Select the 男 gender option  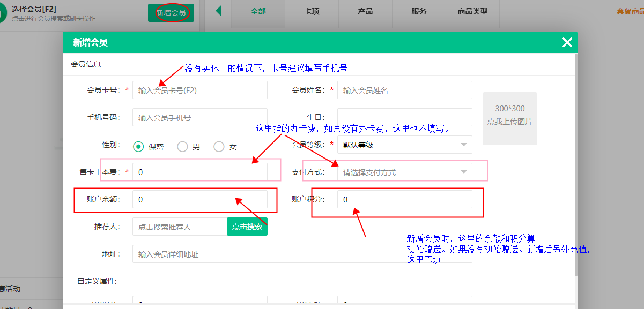point(182,145)
